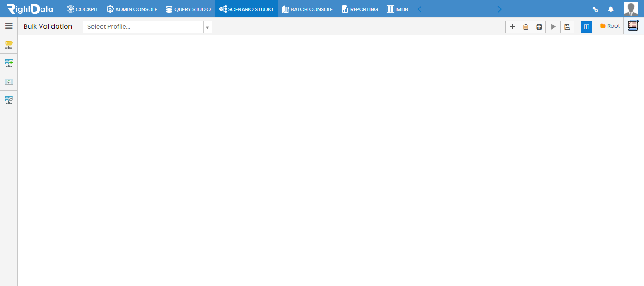The width and height of the screenshot is (644, 286).
Task: Click the boxed plus add icon
Action: [539, 27]
